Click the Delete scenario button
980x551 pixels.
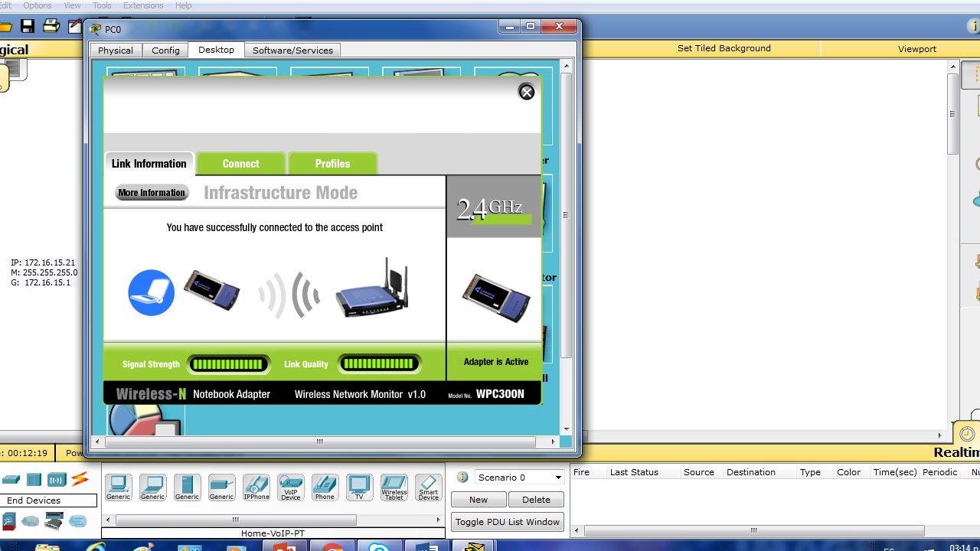click(x=536, y=500)
